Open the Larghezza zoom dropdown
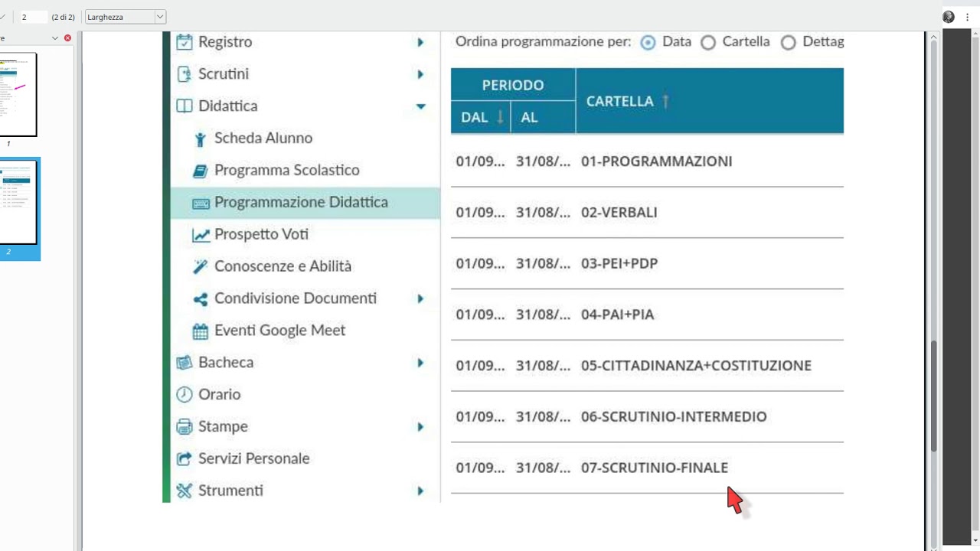Viewport: 980px width, 551px height. coord(126,17)
